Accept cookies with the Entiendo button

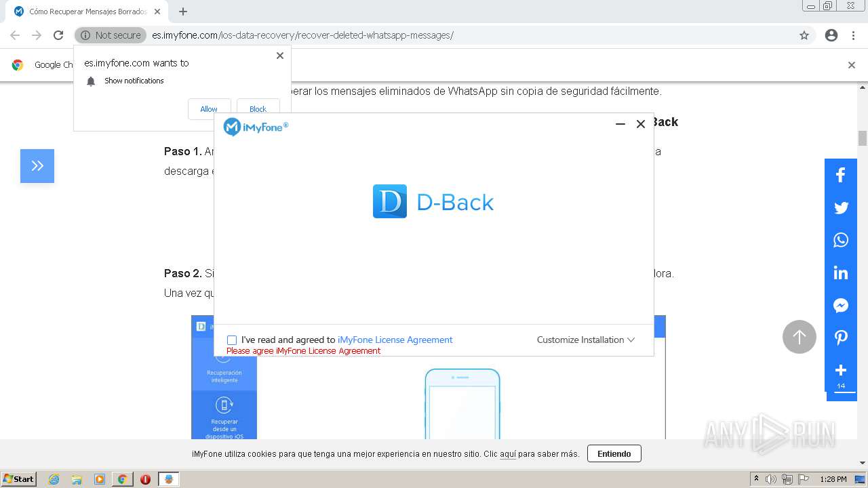[614, 454]
